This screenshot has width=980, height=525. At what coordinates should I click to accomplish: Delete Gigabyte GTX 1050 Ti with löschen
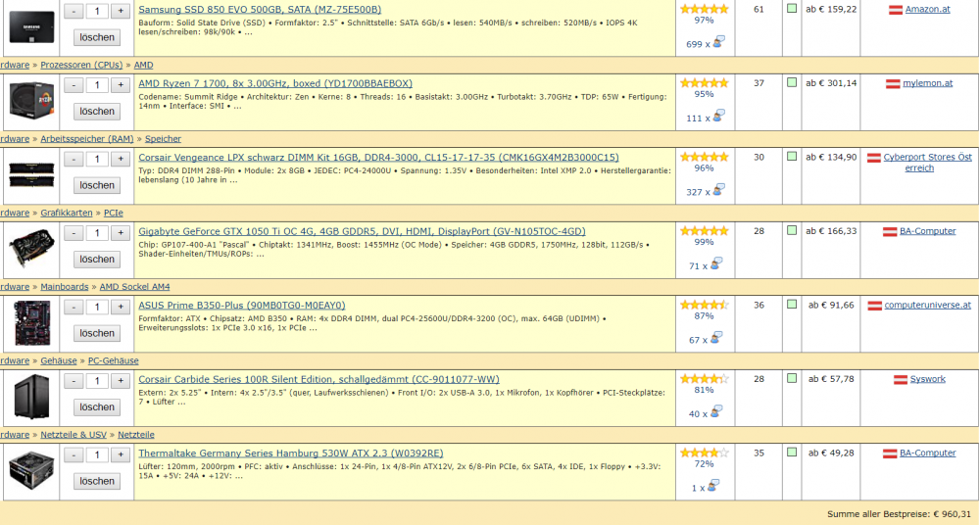click(97, 260)
